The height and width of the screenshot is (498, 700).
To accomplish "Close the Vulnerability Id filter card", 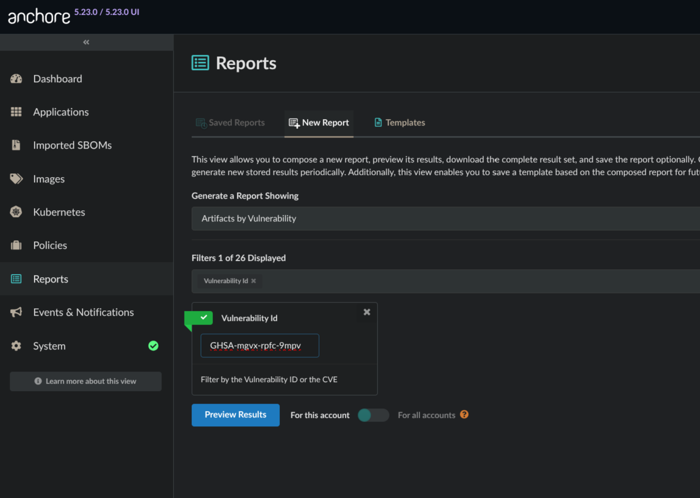I will (x=367, y=312).
